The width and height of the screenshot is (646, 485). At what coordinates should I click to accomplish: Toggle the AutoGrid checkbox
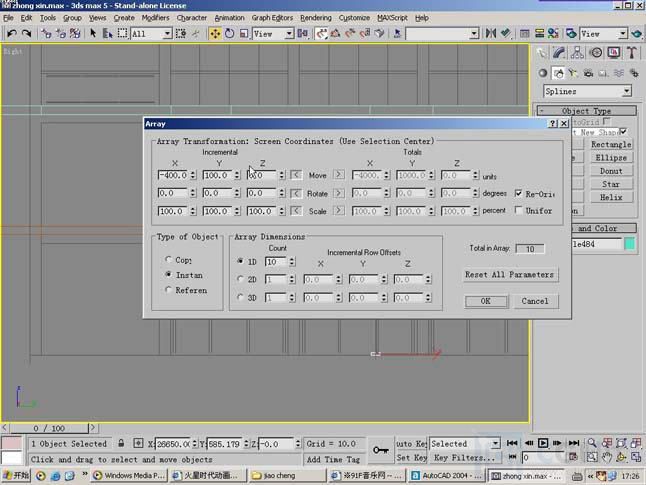pos(606,121)
